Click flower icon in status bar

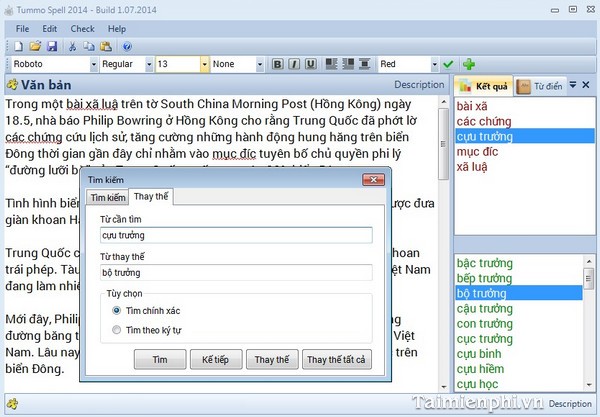coord(12,403)
